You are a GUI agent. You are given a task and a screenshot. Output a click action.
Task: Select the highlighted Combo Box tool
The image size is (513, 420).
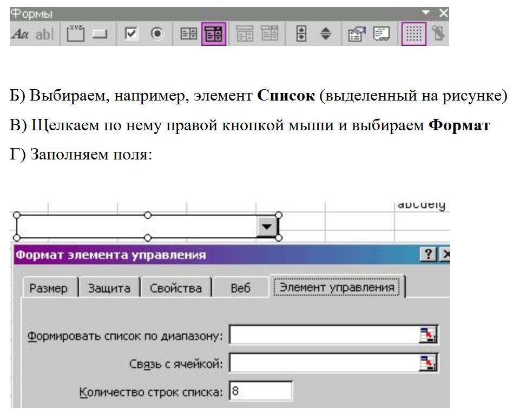[214, 34]
